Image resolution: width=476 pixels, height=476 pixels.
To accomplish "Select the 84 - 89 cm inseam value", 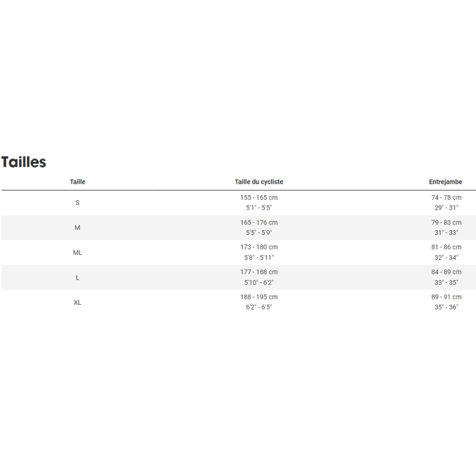I will coord(445,272).
